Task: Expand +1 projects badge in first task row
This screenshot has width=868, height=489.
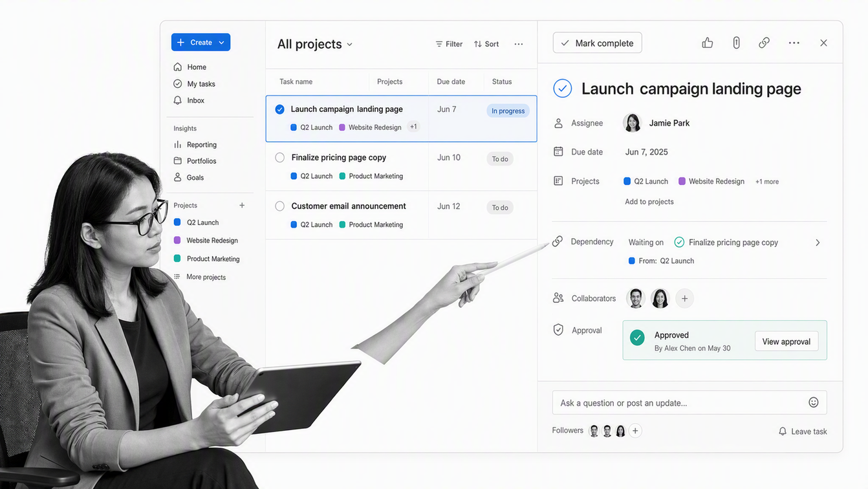Action: pyautogui.click(x=413, y=127)
